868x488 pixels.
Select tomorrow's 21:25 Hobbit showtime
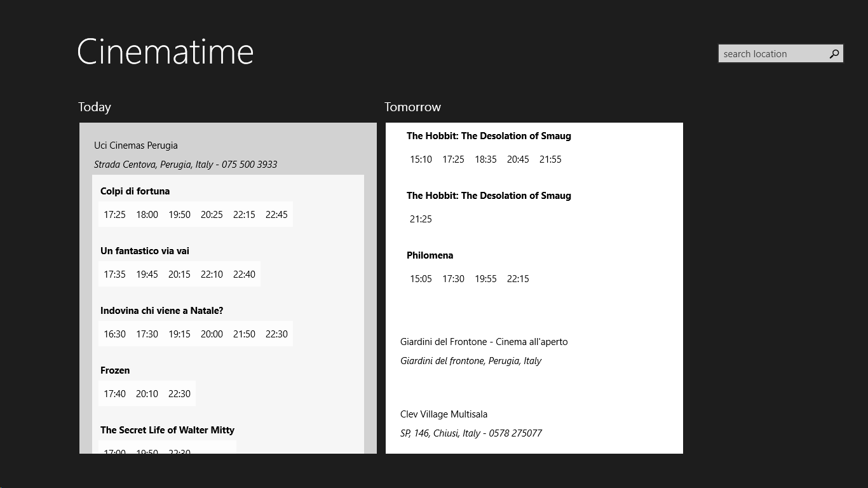coord(421,219)
